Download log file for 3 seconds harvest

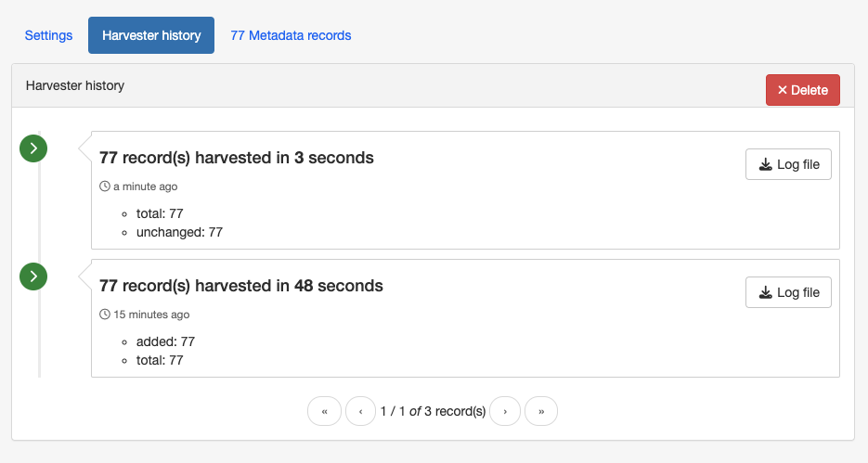(788, 164)
